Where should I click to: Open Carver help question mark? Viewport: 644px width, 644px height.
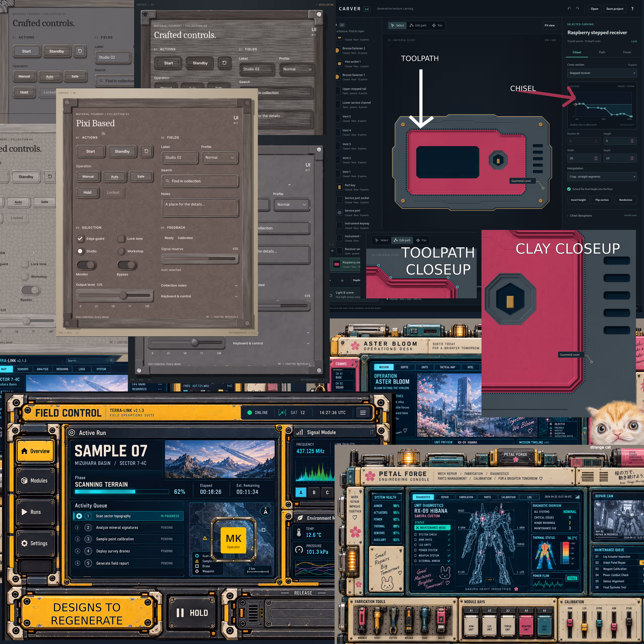pos(632,9)
